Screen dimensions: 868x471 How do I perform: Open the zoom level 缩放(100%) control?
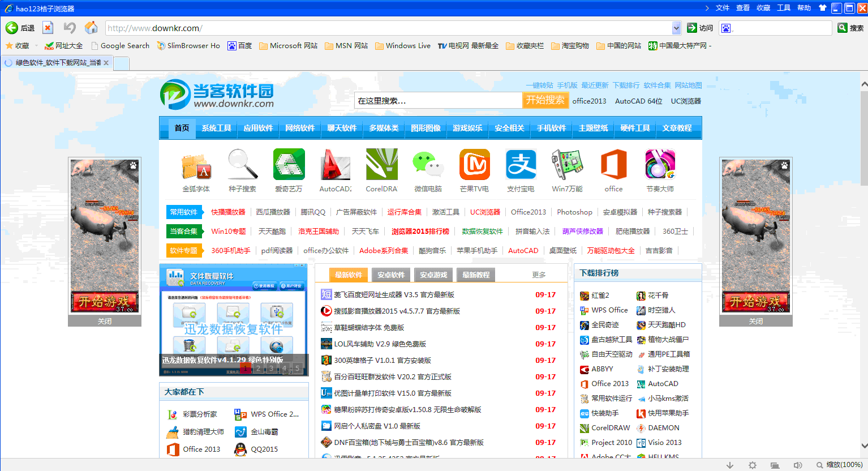click(x=839, y=465)
